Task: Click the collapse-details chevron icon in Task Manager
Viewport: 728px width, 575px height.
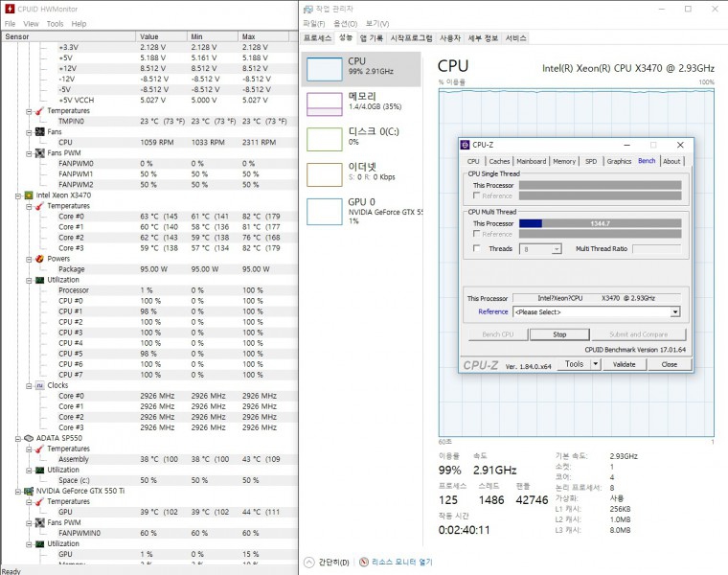Action: tap(308, 562)
